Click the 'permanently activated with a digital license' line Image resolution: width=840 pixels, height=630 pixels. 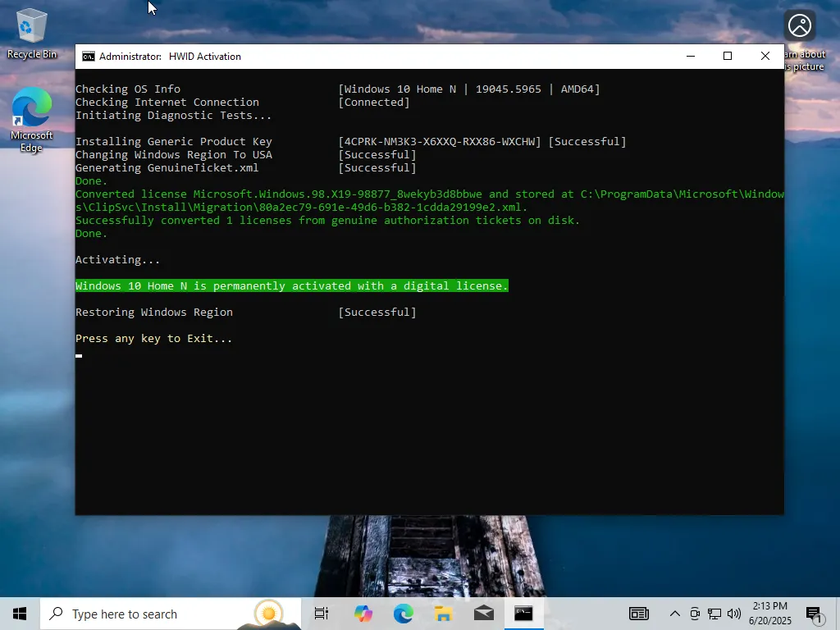[x=291, y=285]
